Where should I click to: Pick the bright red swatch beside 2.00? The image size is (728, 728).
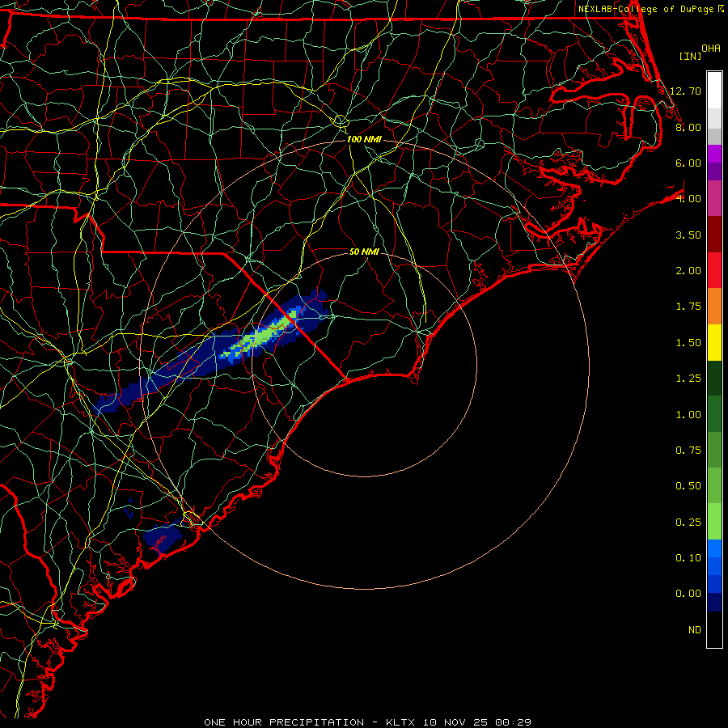coord(714,270)
